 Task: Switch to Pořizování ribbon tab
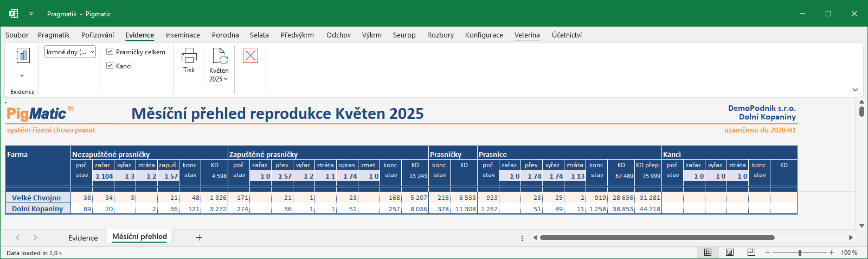98,35
